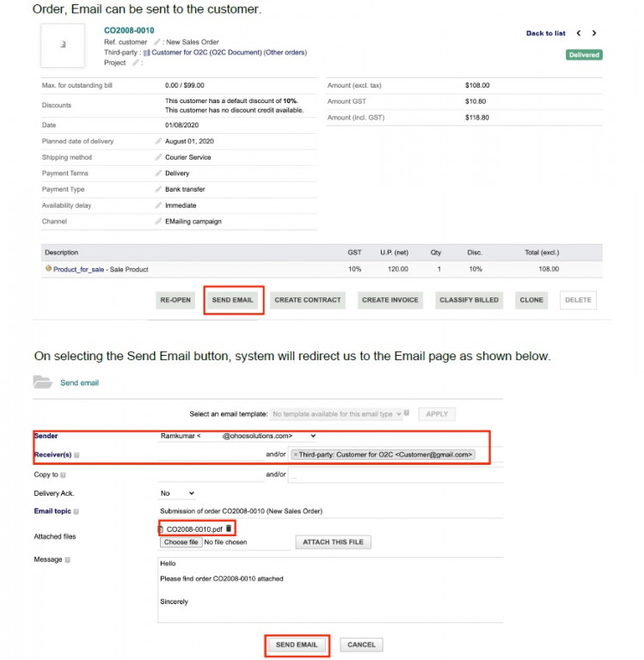The width and height of the screenshot is (644, 660).
Task: Edit Project with pencil icon
Action: click(136, 62)
